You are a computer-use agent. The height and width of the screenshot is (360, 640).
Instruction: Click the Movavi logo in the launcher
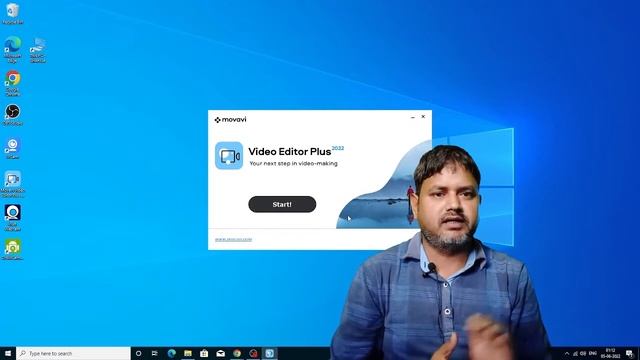point(231,120)
